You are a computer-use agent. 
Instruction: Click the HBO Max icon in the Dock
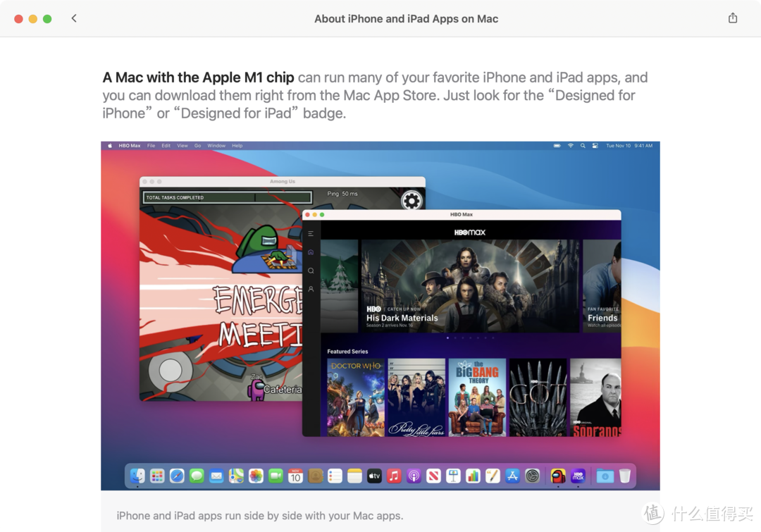pos(578,476)
